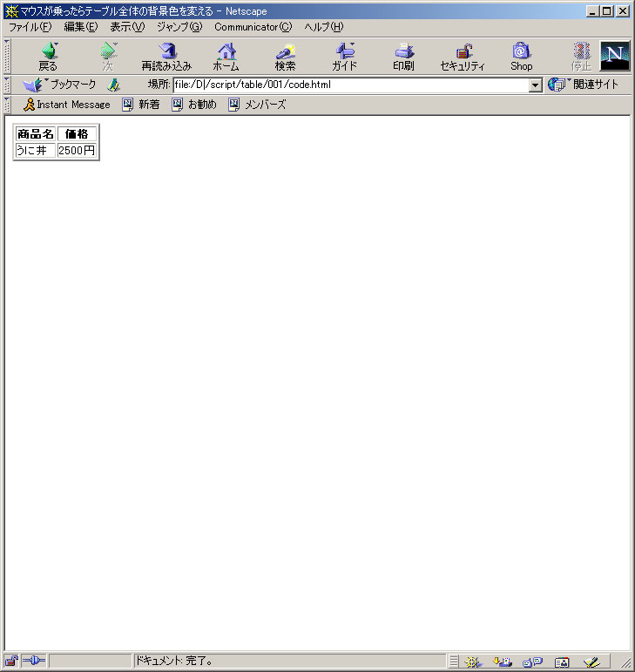The width and height of the screenshot is (635, 672).
Task: Open Mailbox from component bar
Action: click(503, 662)
